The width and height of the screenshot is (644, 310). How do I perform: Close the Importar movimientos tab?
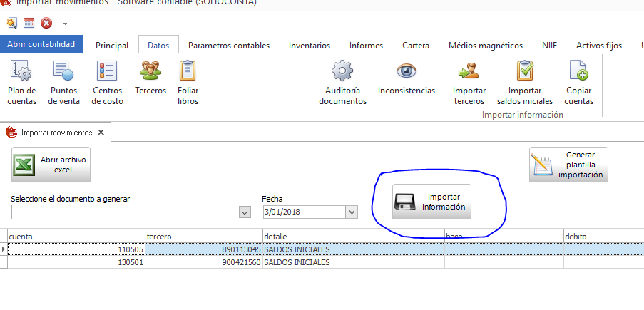[101, 132]
